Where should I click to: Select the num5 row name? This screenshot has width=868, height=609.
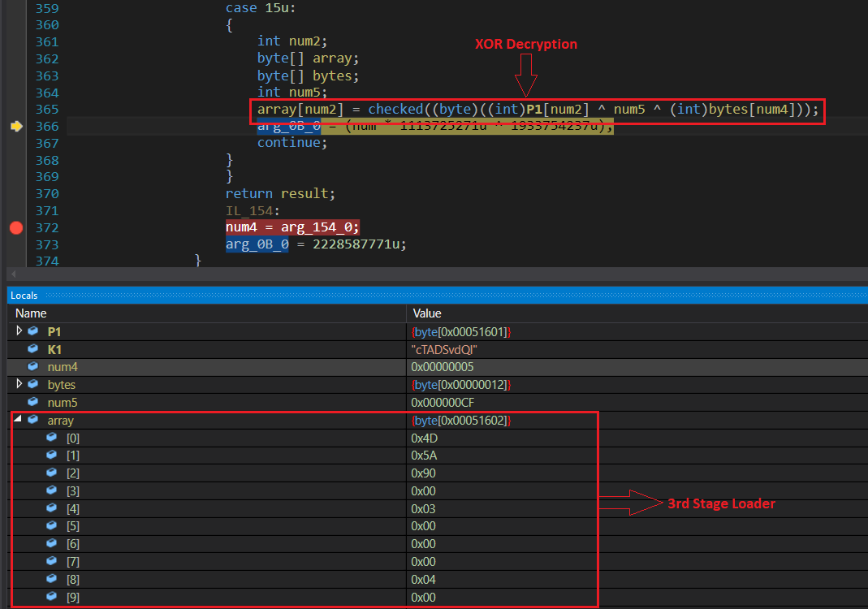pyautogui.click(x=63, y=403)
